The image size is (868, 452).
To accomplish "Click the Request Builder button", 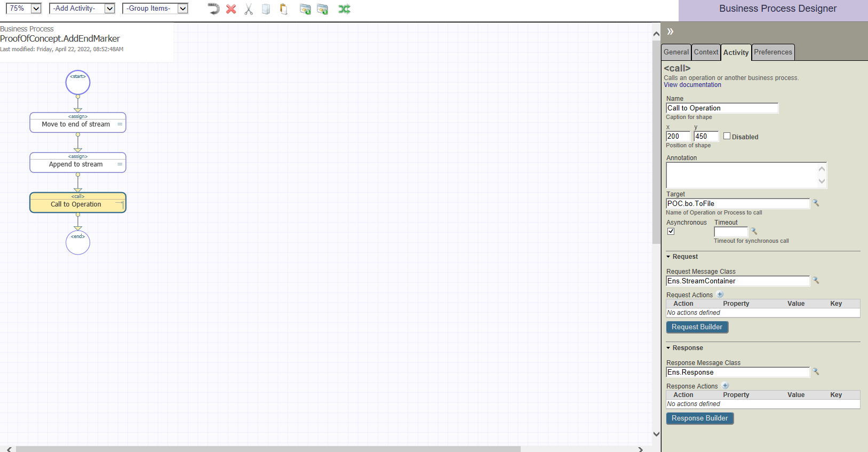I will (x=697, y=327).
